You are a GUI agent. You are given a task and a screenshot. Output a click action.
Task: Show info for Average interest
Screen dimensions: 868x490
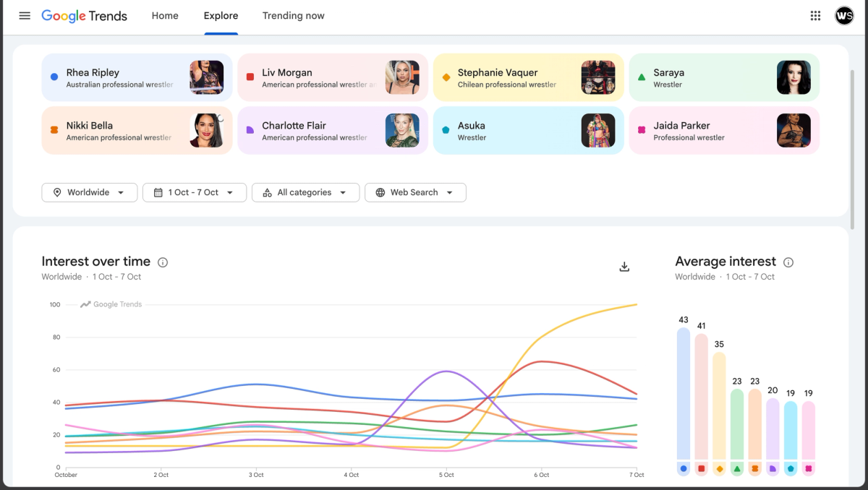pyautogui.click(x=788, y=262)
